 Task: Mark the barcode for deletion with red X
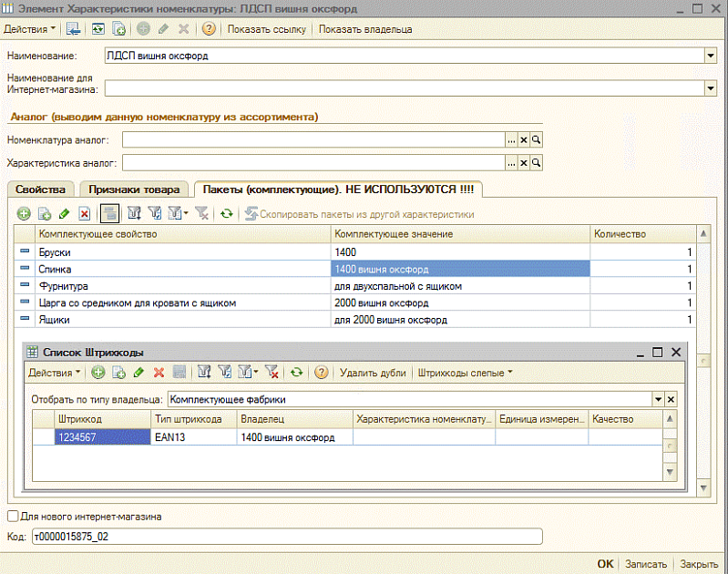coord(159,372)
